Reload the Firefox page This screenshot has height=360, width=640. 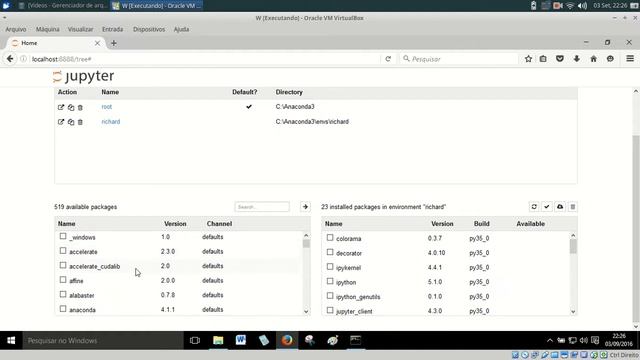coord(388,59)
